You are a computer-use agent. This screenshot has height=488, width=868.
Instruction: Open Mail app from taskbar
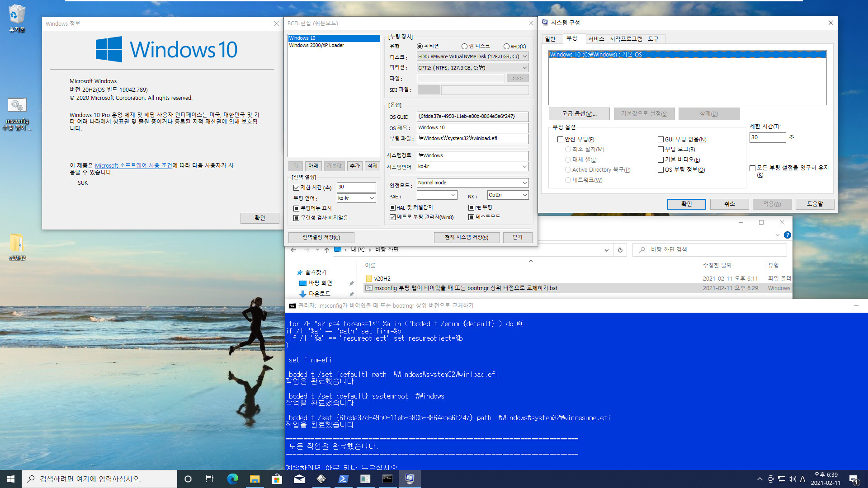coord(299,479)
